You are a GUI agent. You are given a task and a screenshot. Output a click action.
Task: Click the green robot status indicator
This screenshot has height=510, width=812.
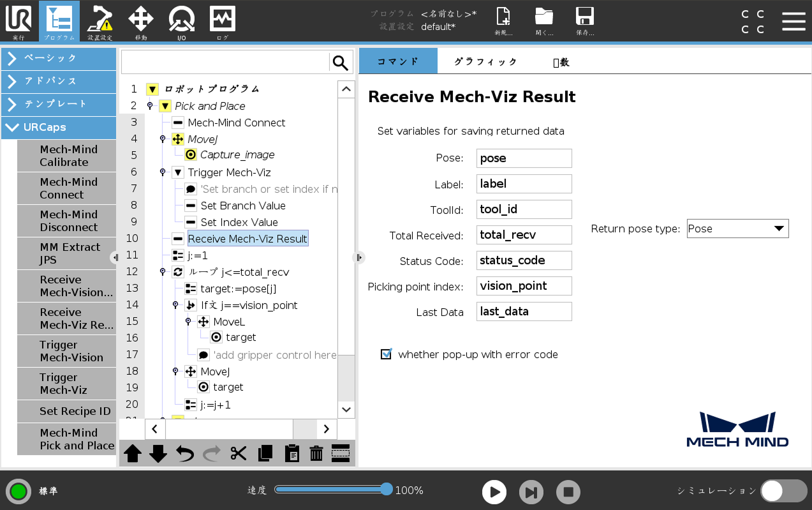coord(18,491)
